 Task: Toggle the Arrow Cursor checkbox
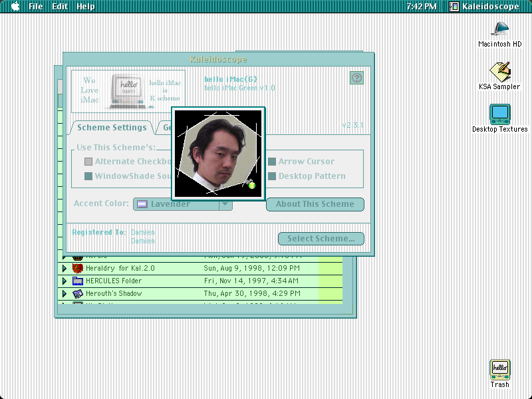click(x=272, y=162)
